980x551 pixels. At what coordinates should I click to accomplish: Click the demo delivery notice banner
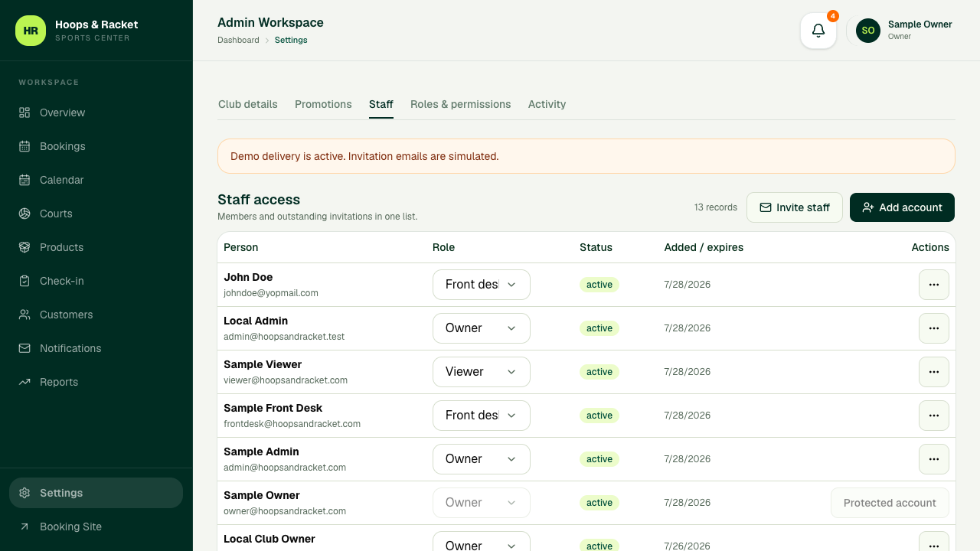pos(586,156)
